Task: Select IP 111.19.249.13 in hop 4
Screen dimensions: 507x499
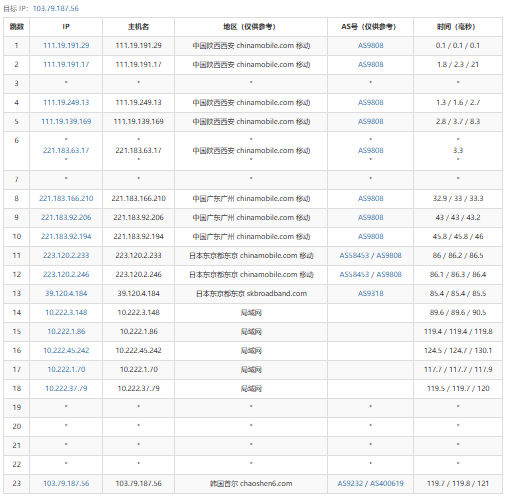Action: point(66,102)
